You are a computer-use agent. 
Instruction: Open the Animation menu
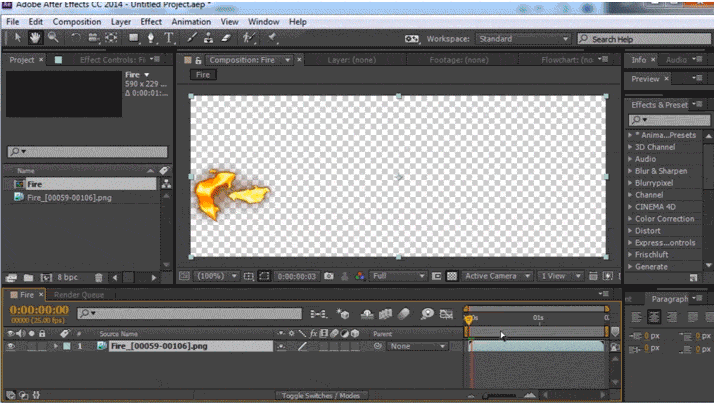[191, 21]
